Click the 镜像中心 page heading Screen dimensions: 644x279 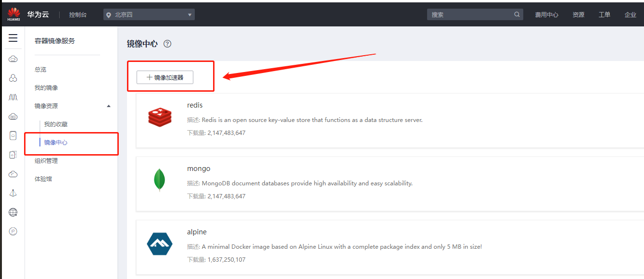point(142,44)
